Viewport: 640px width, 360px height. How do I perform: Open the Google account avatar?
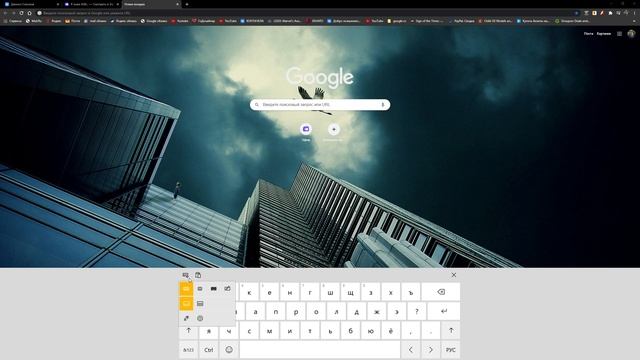point(631,34)
